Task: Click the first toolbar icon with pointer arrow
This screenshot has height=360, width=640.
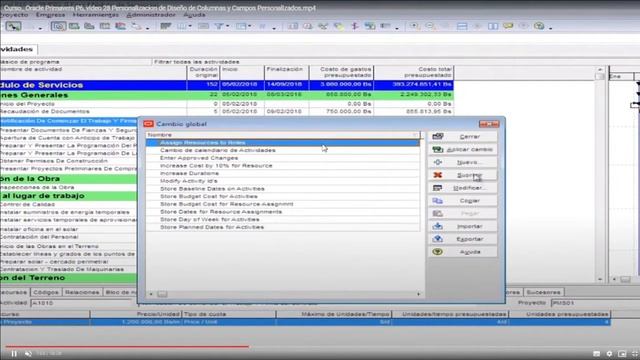Action: coord(13,27)
